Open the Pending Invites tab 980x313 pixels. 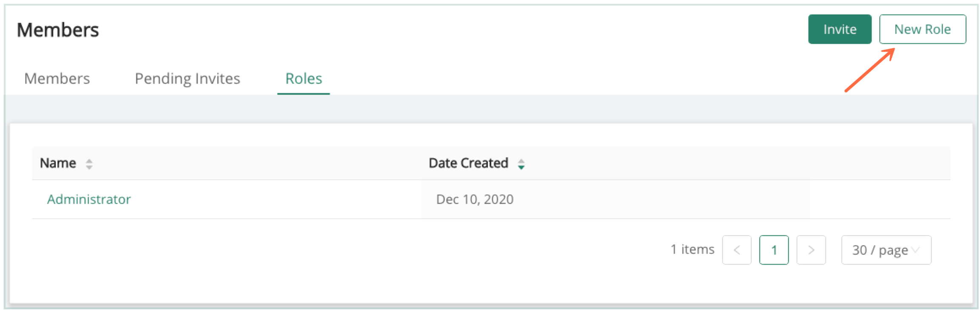pyautogui.click(x=187, y=79)
